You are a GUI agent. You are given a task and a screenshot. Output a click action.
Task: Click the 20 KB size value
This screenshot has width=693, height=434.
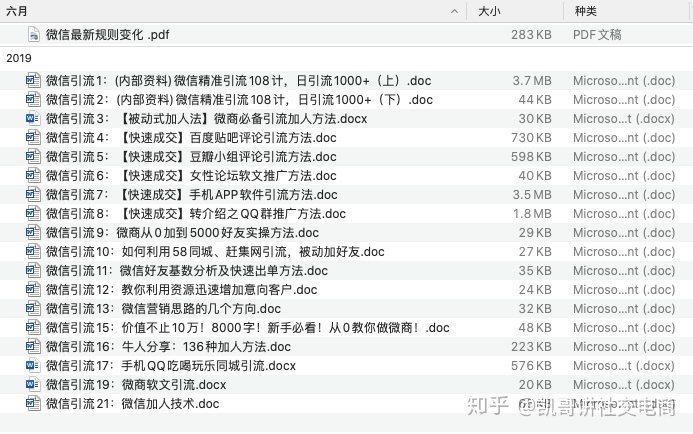[x=535, y=385]
